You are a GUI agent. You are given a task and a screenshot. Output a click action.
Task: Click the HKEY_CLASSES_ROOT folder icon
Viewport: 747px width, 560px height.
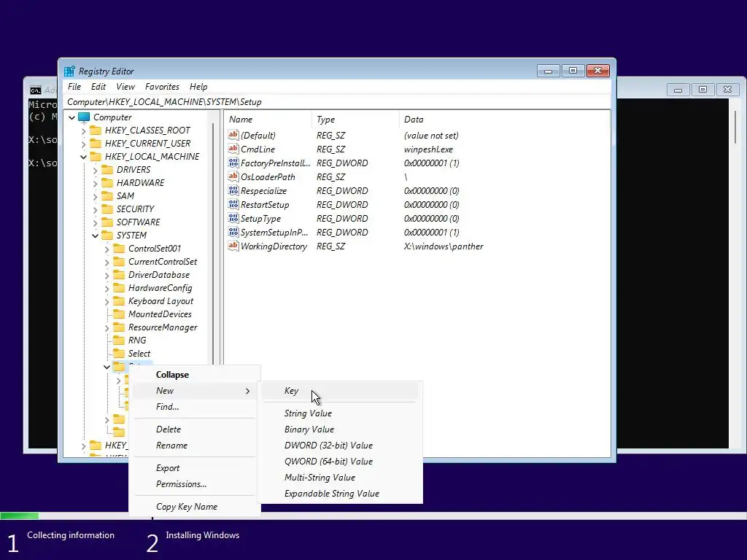tap(96, 131)
